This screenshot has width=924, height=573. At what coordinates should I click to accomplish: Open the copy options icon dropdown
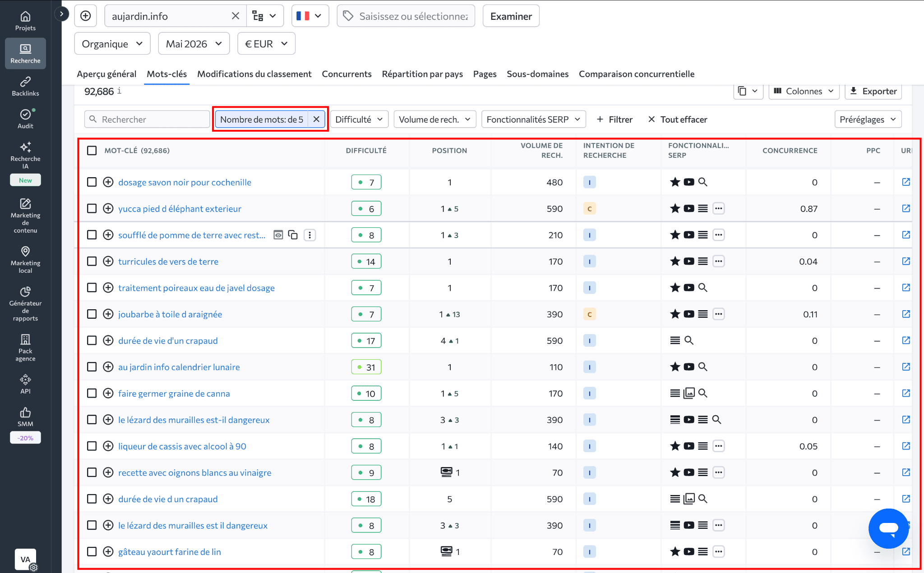click(748, 91)
